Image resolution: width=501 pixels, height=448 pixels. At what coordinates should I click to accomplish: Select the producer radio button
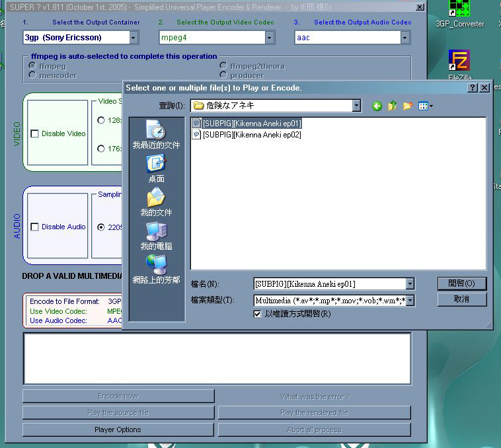point(223,75)
